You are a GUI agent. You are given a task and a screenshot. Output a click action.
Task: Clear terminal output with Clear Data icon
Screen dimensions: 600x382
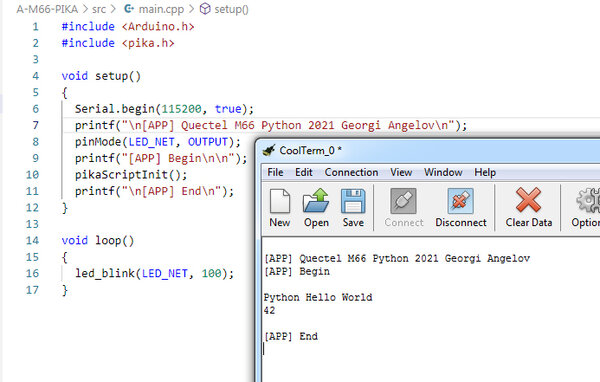click(x=528, y=200)
